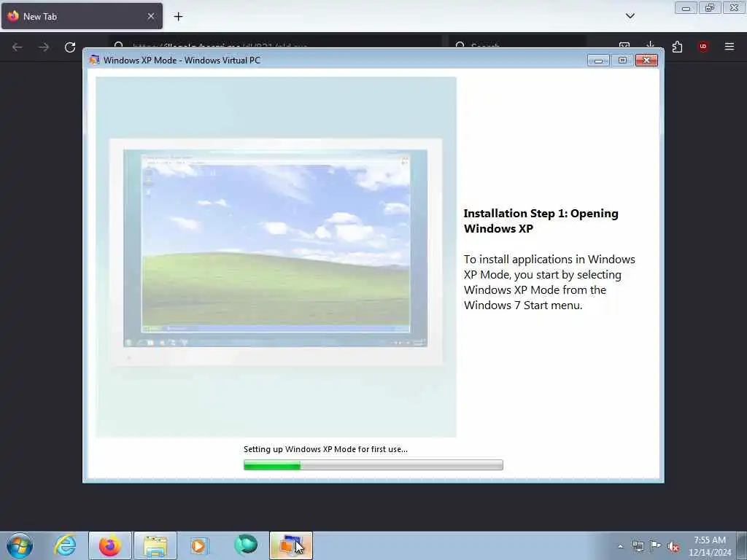Viewport: 747px width, 560px height.
Task: Launch Internet Explorer from the taskbar
Action: [65, 545]
